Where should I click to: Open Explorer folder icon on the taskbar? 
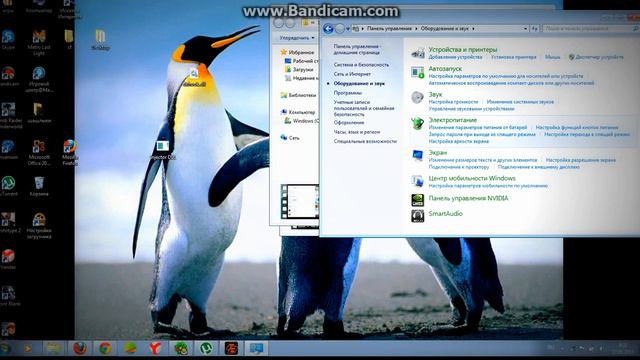click(x=53, y=348)
